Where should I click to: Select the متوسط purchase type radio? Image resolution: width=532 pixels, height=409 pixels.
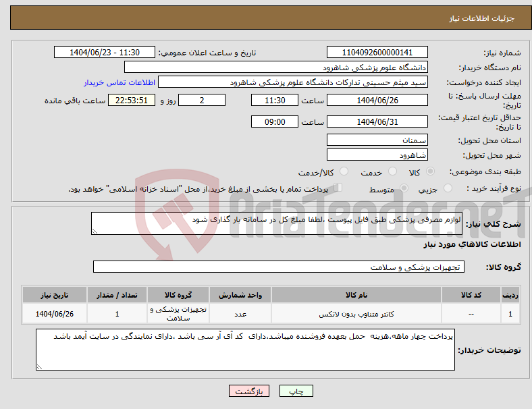(x=404, y=188)
